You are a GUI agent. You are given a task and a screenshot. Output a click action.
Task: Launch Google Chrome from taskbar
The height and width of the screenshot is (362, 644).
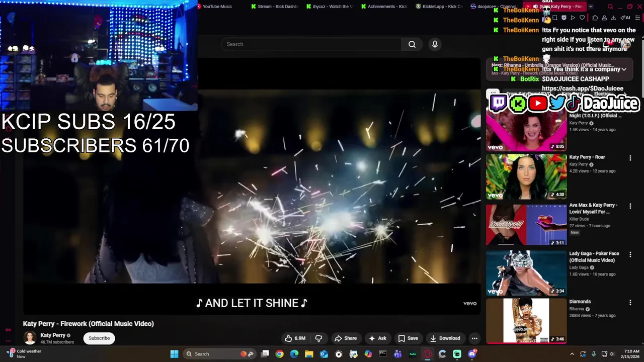[280, 354]
